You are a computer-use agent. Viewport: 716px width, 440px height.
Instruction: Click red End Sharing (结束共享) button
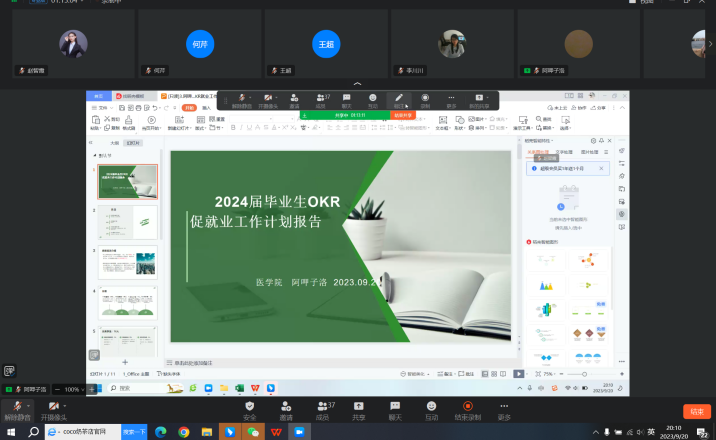point(403,115)
